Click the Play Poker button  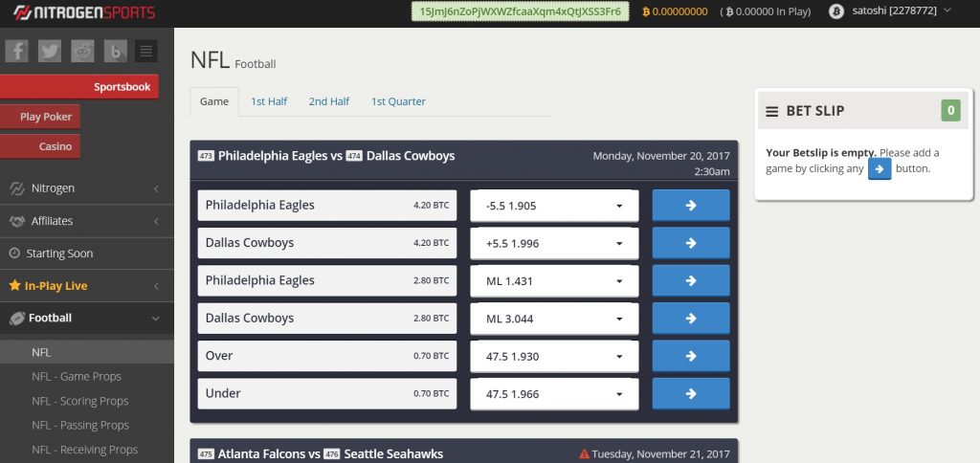[40, 117]
